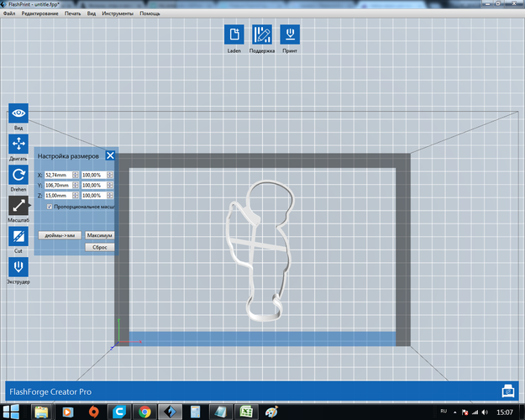Click the volume icon in system tray
This screenshot has width=525, height=420.
tap(485, 412)
